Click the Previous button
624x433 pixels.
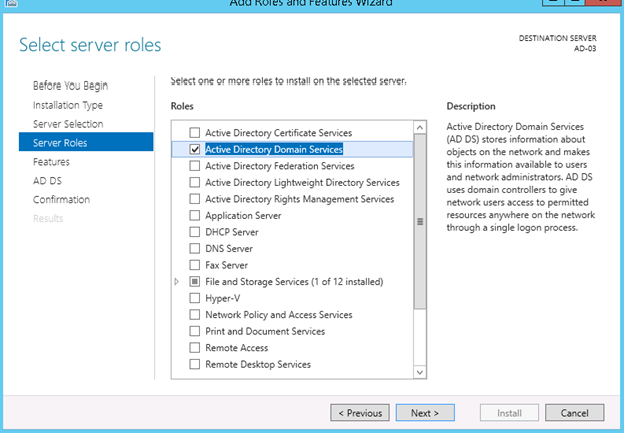click(359, 412)
